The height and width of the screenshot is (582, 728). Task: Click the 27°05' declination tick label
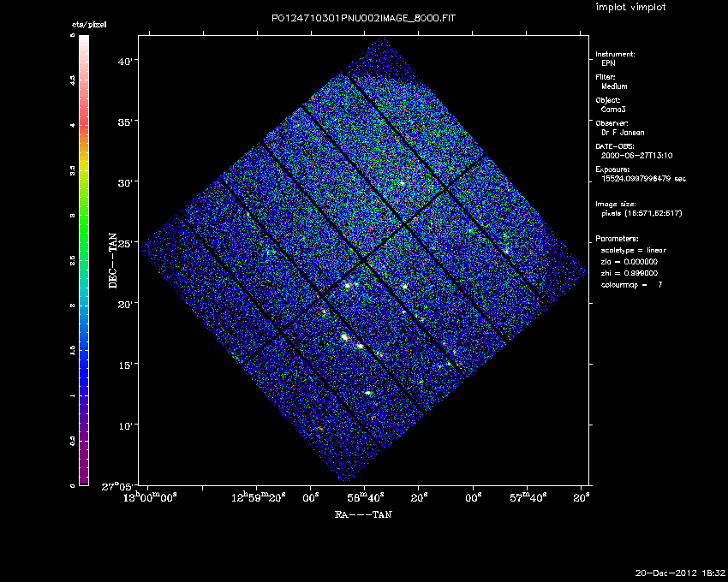click(119, 487)
